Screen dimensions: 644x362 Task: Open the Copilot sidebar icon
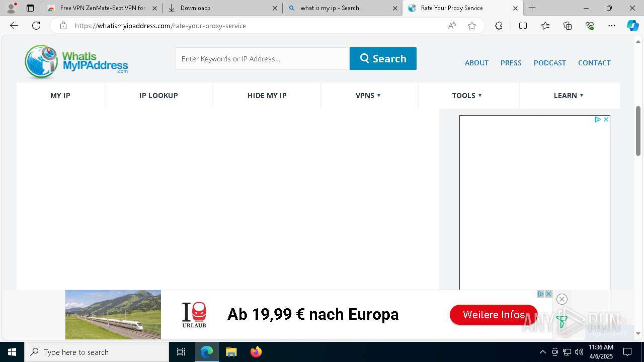pos(632,26)
